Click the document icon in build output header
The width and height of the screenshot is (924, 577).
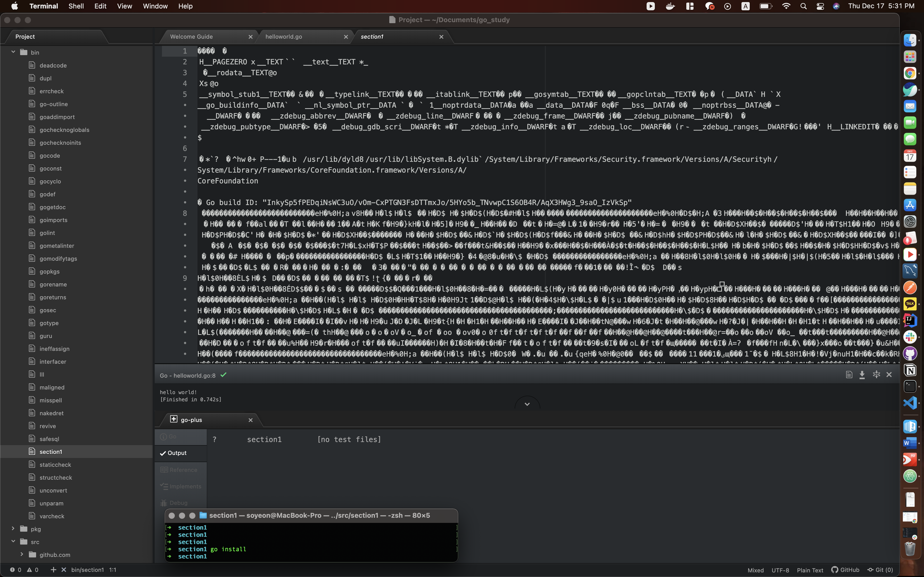tap(849, 375)
